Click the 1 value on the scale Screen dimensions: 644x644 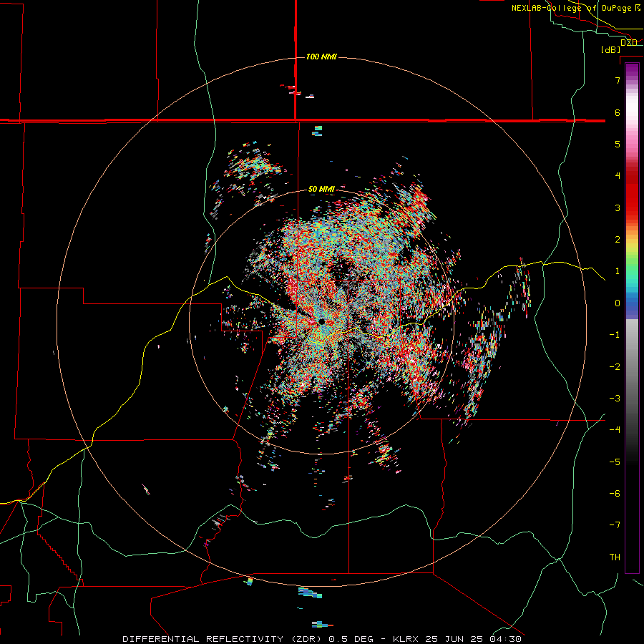(x=618, y=271)
